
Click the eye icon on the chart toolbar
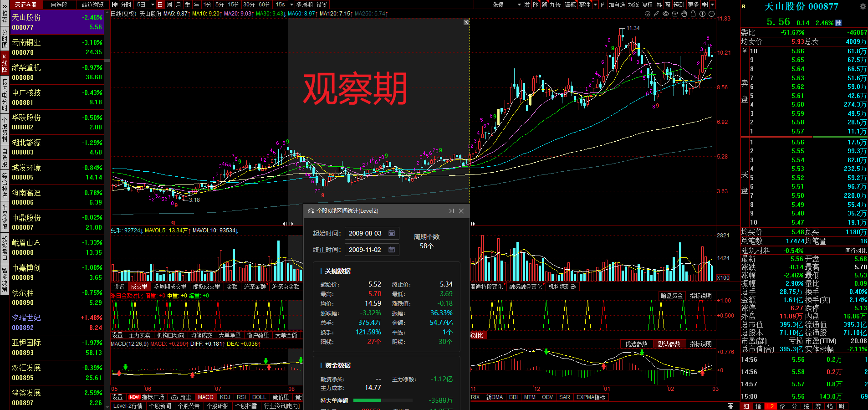coord(665,14)
